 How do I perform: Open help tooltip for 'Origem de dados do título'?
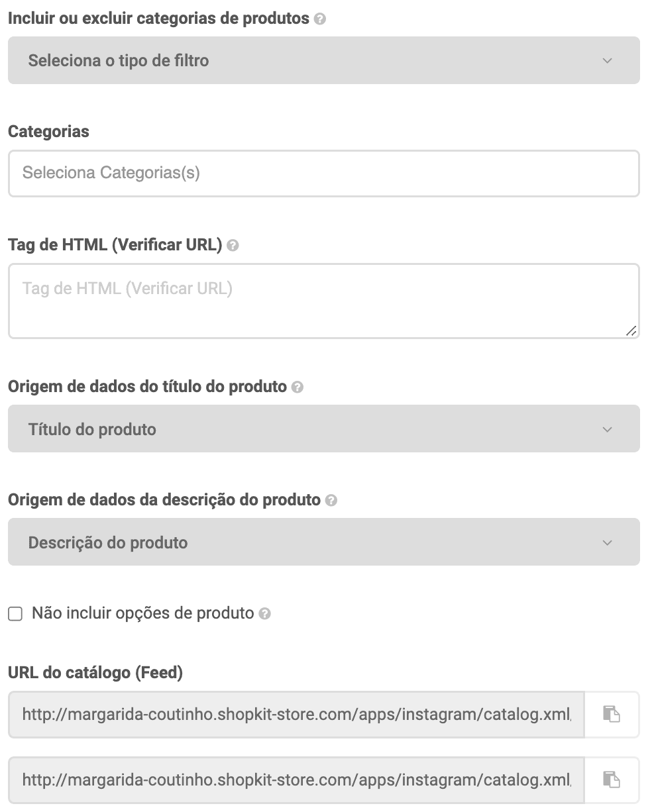pos(298,387)
